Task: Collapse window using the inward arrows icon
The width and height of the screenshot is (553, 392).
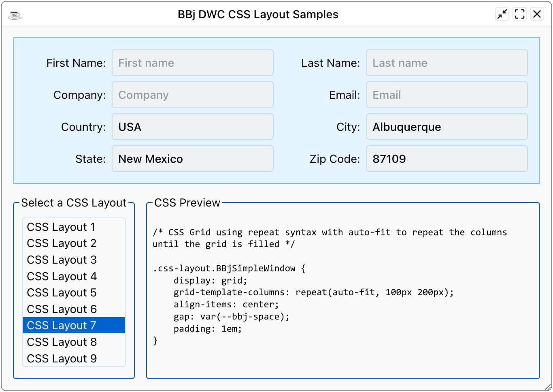Action: click(502, 14)
